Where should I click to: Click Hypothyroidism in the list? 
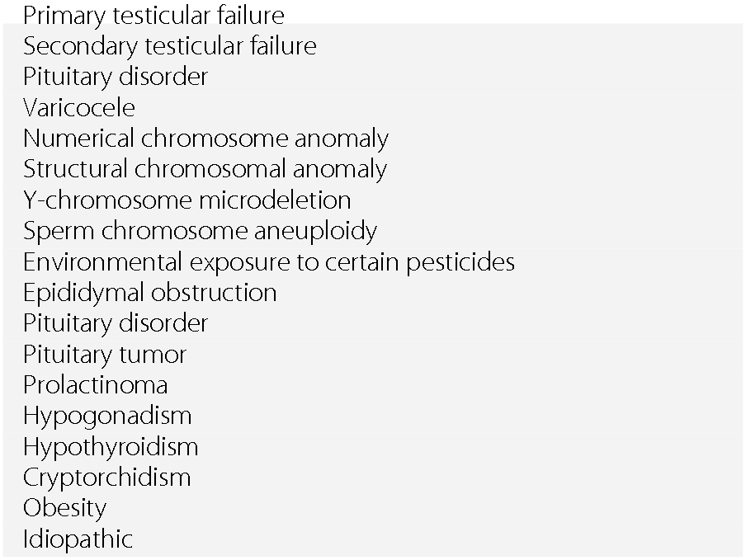[x=111, y=447]
